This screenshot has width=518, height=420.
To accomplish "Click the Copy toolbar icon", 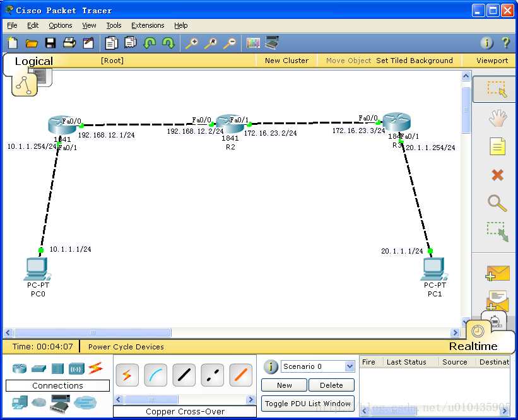I will point(111,43).
